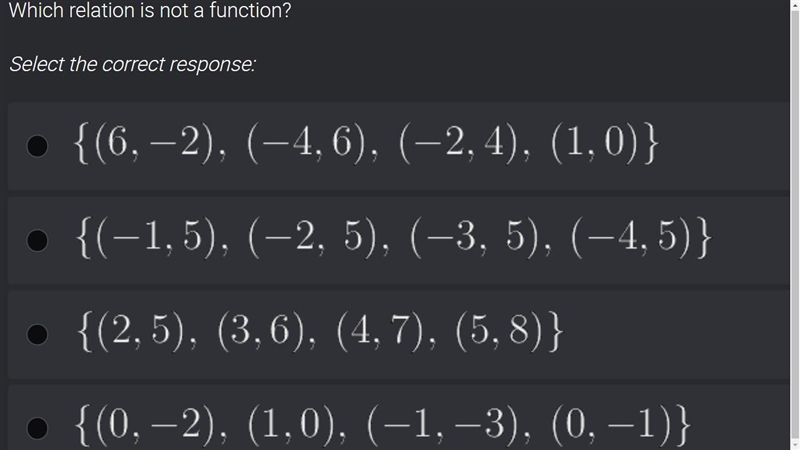The height and width of the screenshot is (450, 800).
Task: Choose the radio button beside {(−1, 5), (−2, 5)…}
Action: pyautogui.click(x=37, y=240)
